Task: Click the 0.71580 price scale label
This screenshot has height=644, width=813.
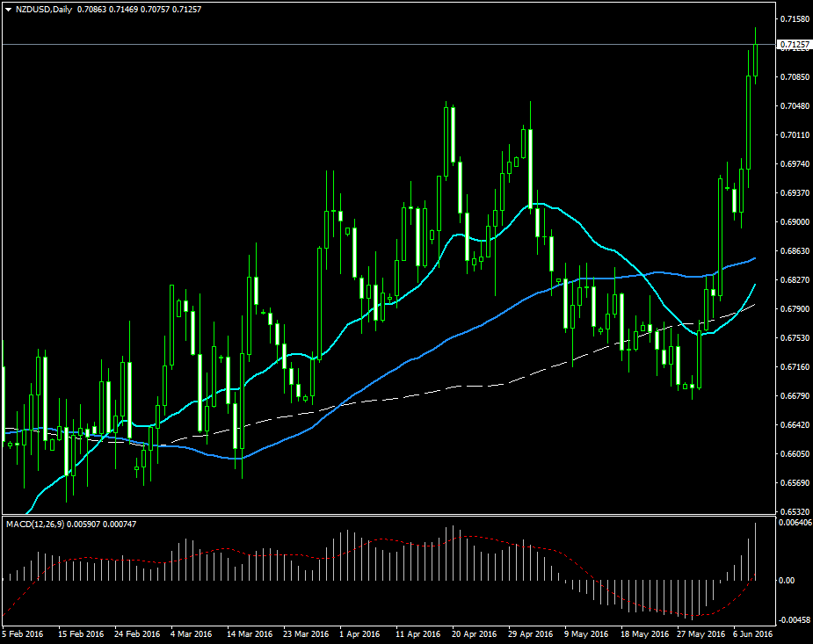Action: coord(794,18)
